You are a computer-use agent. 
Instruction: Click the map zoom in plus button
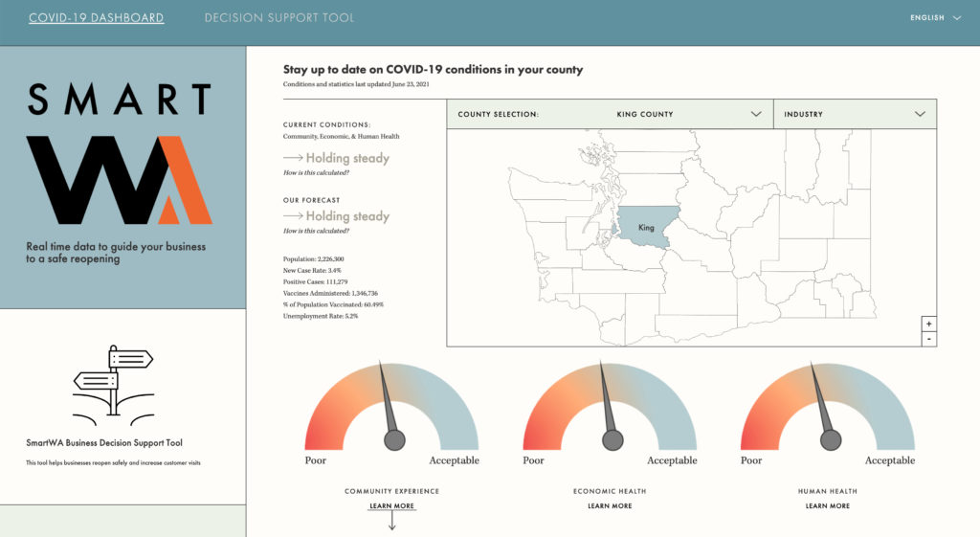click(928, 324)
